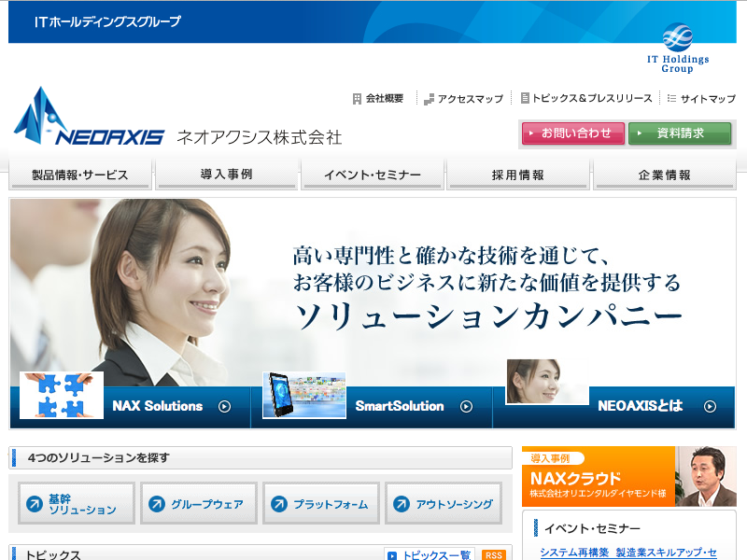Click the SmartSolution banner text

[x=400, y=406]
